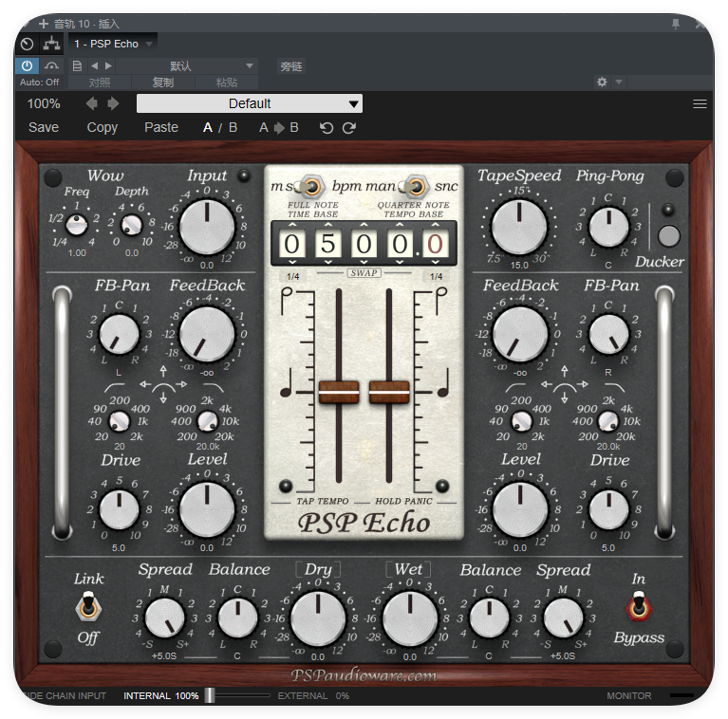The width and height of the screenshot is (728, 719).
Task: Click the SWAP button
Action: (364, 273)
